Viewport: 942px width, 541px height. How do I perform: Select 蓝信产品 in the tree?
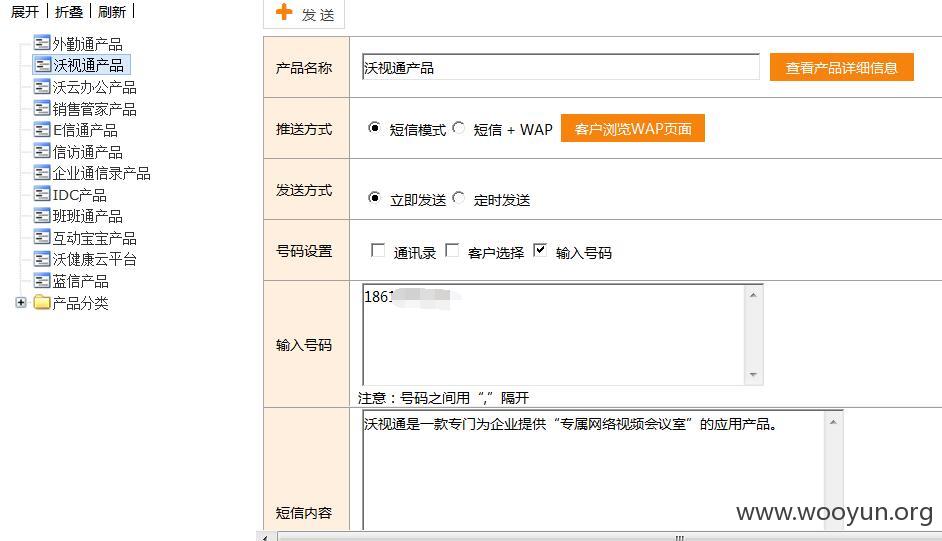coord(80,282)
